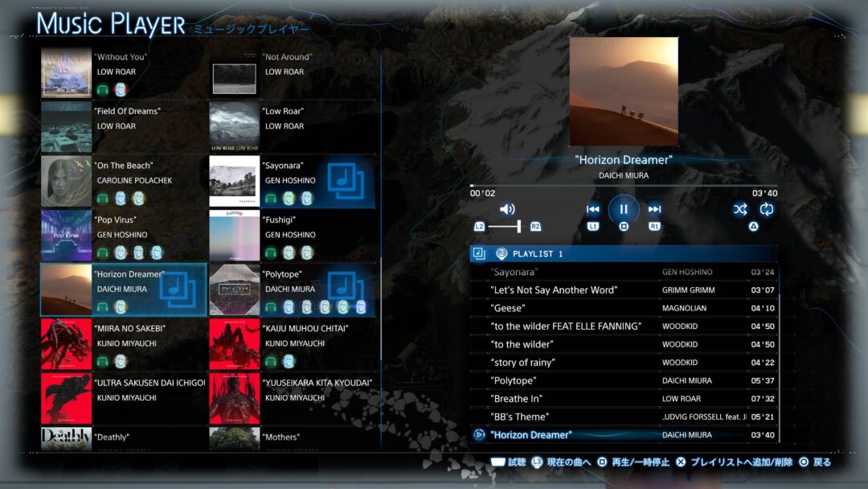Toggle repeat mode

(767, 209)
